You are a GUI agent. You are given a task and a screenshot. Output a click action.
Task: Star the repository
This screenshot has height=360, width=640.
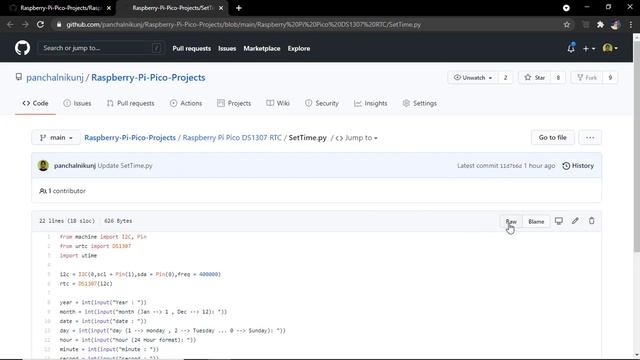pyautogui.click(x=535, y=78)
